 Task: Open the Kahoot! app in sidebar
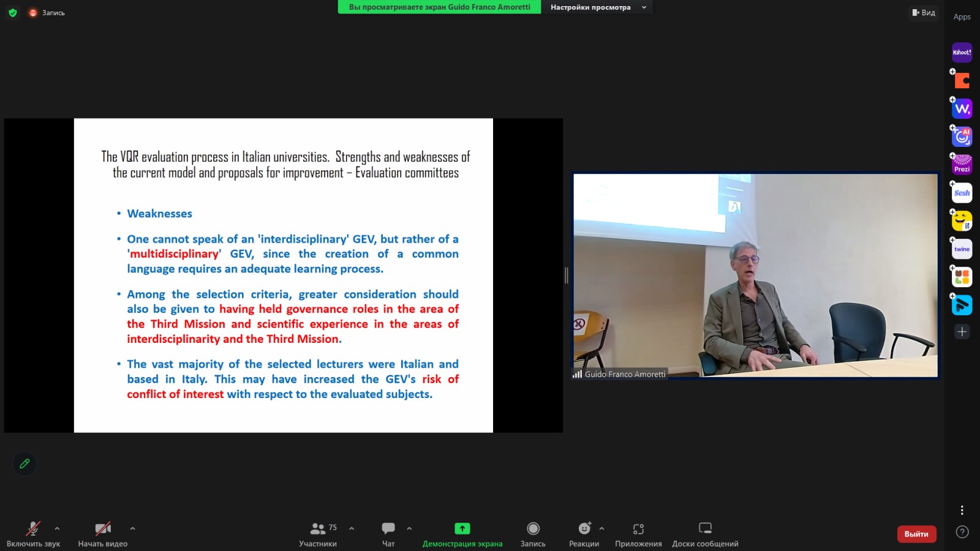click(962, 52)
